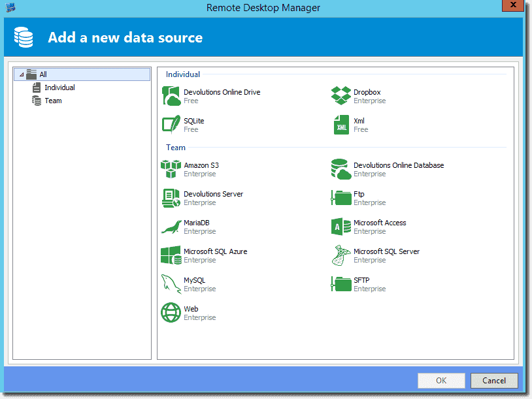532x399 pixels.
Task: Click the Xml label text
Action: click(359, 121)
